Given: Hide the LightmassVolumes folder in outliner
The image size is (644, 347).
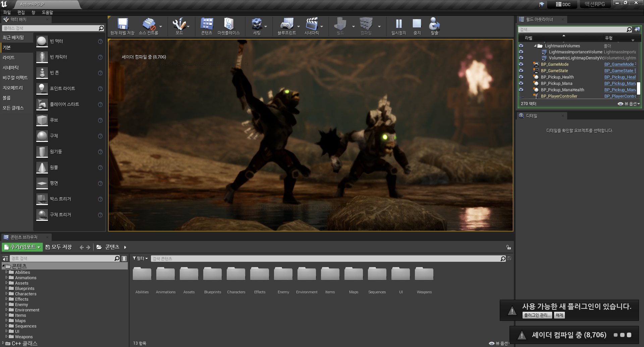Looking at the screenshot, I should coord(521,46).
